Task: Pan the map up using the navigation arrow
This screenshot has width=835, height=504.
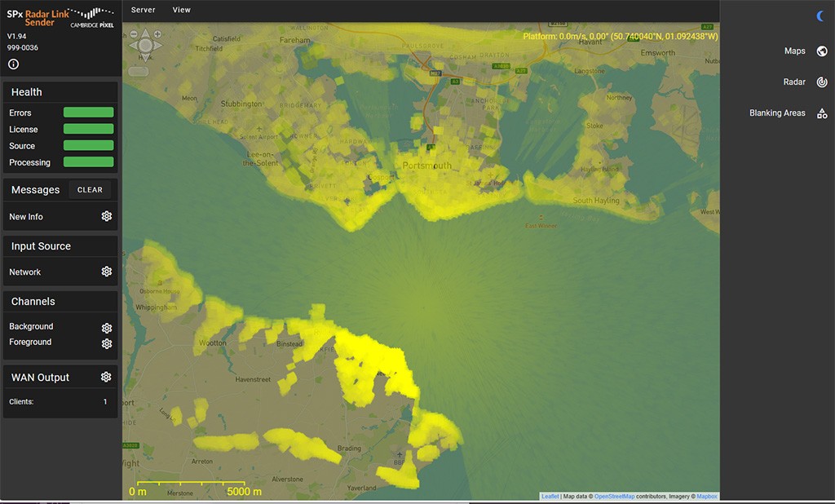Action: tap(145, 34)
